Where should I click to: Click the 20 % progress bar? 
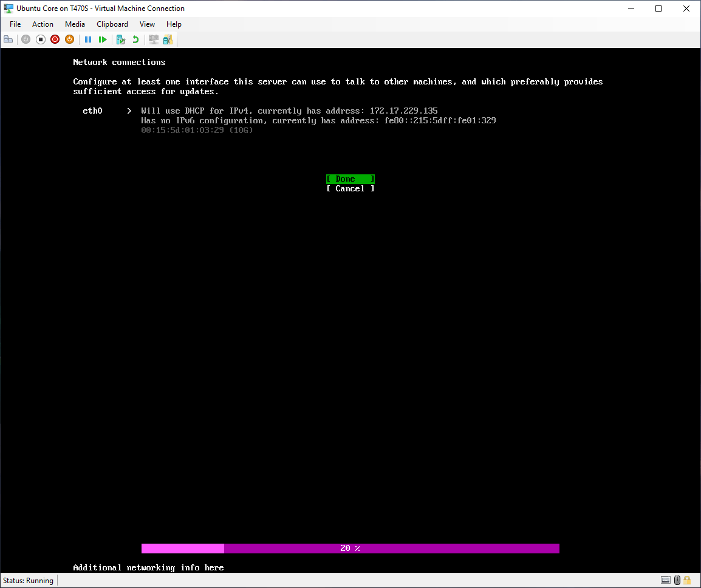[350, 548]
